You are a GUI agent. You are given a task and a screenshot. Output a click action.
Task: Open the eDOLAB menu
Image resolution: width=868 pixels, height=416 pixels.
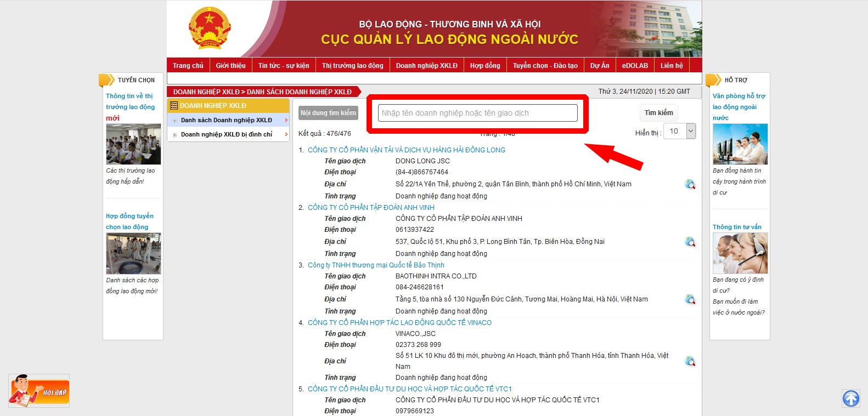coord(635,65)
